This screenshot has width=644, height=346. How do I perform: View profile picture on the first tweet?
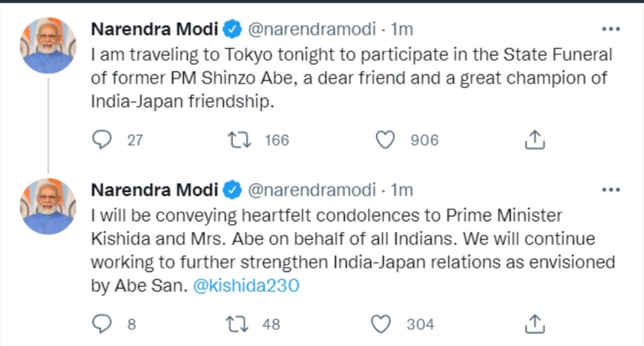(x=48, y=45)
